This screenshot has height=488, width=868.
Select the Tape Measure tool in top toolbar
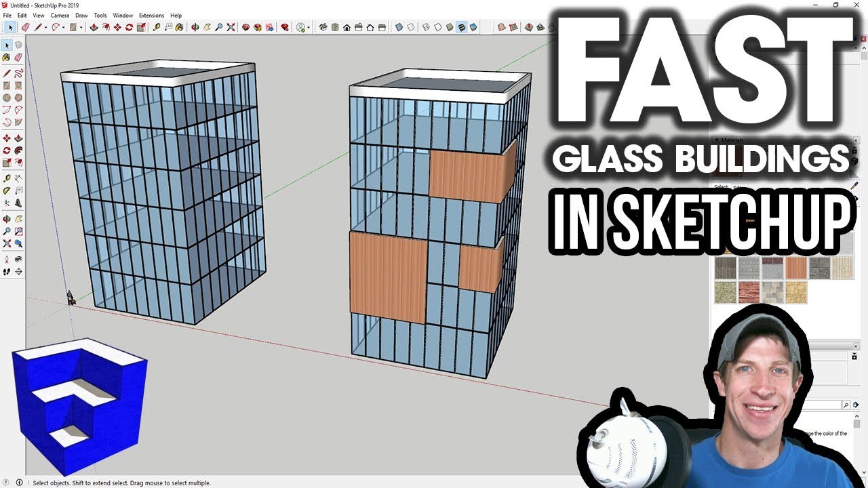point(157,27)
